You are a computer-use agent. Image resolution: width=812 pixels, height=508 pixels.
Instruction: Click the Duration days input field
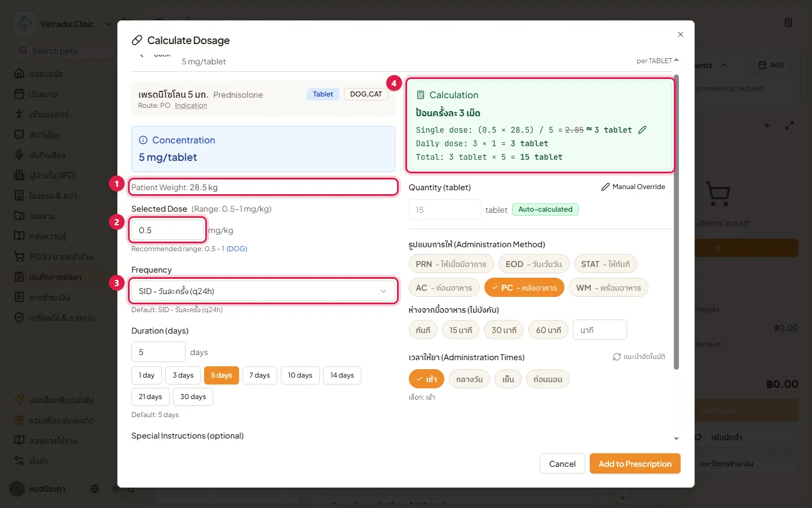click(158, 352)
